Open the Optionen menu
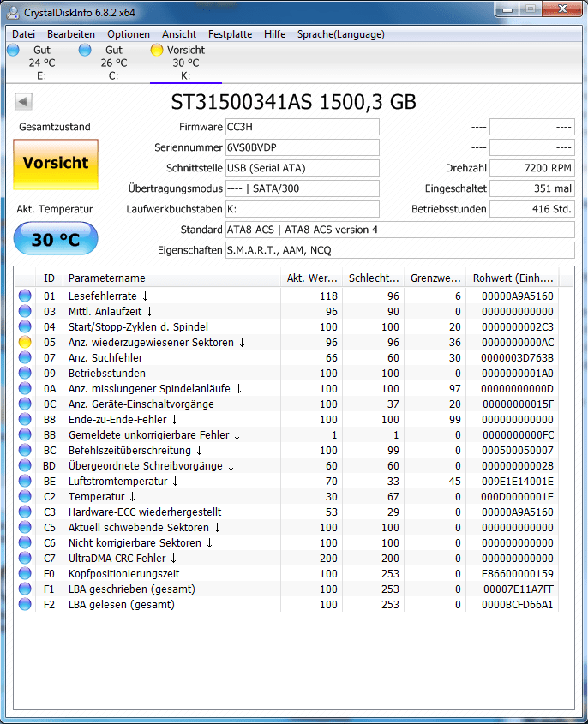 click(129, 34)
